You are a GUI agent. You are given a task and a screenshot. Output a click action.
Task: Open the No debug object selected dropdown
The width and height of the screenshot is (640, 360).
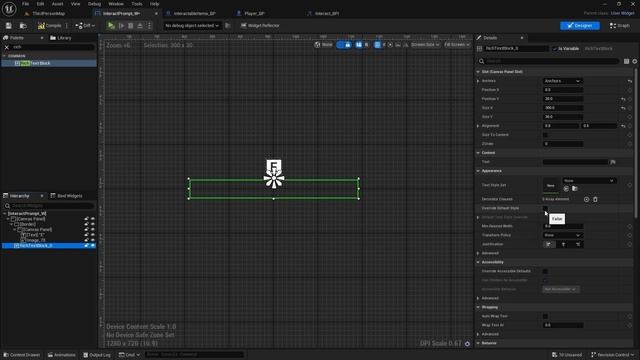(192, 26)
